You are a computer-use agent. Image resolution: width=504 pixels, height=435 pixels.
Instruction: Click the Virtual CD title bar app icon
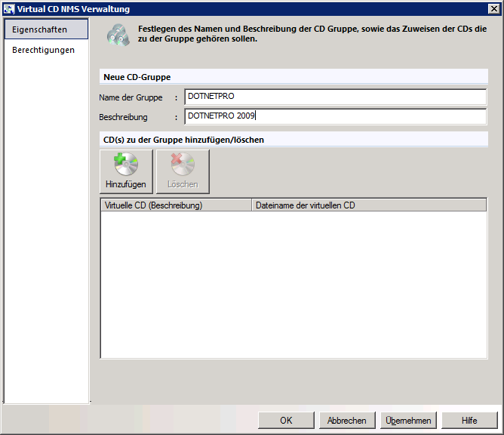click(x=9, y=9)
